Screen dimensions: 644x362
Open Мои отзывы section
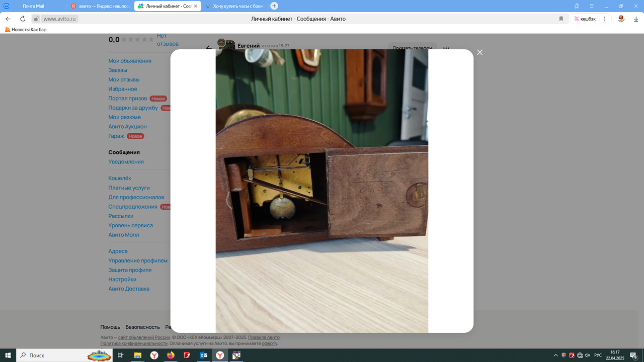124,79
